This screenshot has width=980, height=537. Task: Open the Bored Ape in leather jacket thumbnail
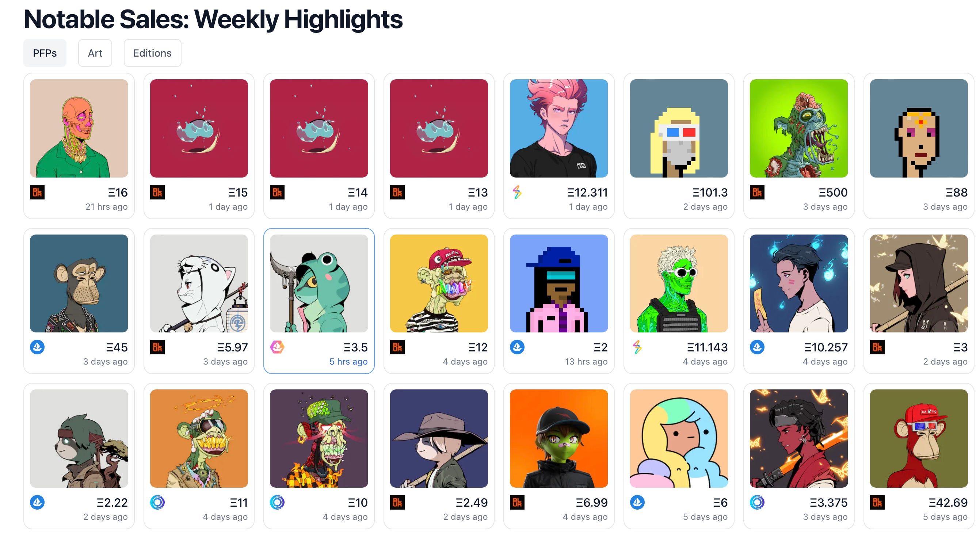[x=79, y=283]
